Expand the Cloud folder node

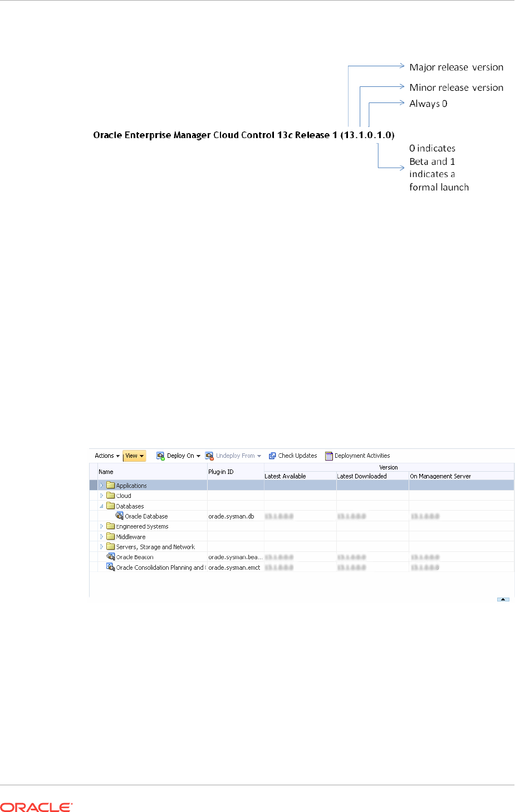(101, 496)
